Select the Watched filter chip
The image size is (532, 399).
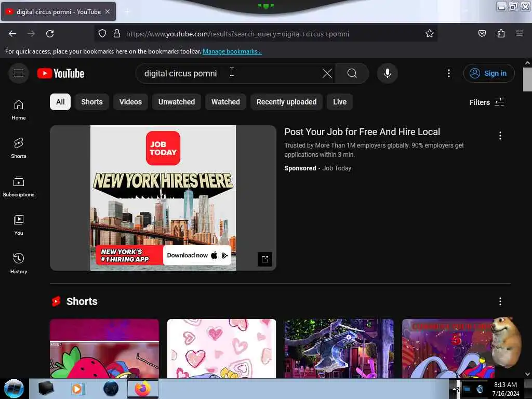point(225,102)
